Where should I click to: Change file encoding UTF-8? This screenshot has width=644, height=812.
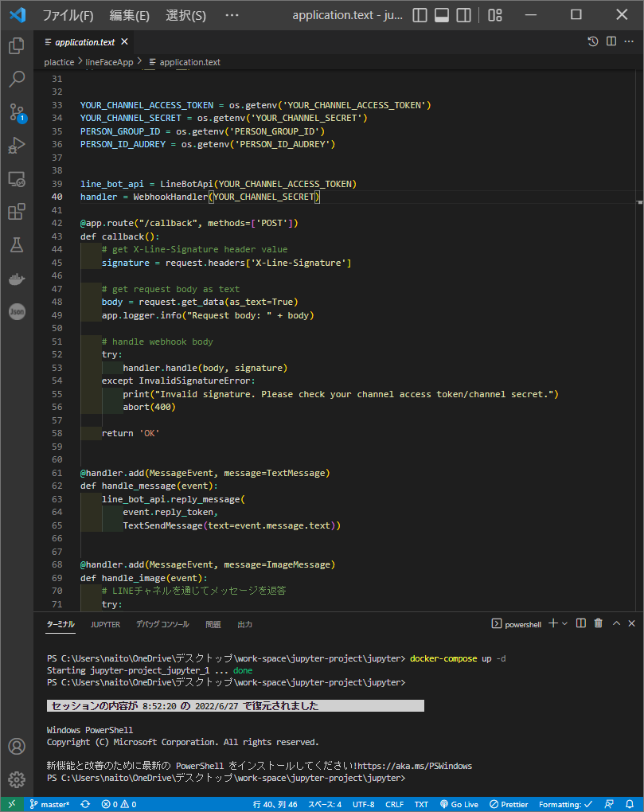(x=364, y=804)
